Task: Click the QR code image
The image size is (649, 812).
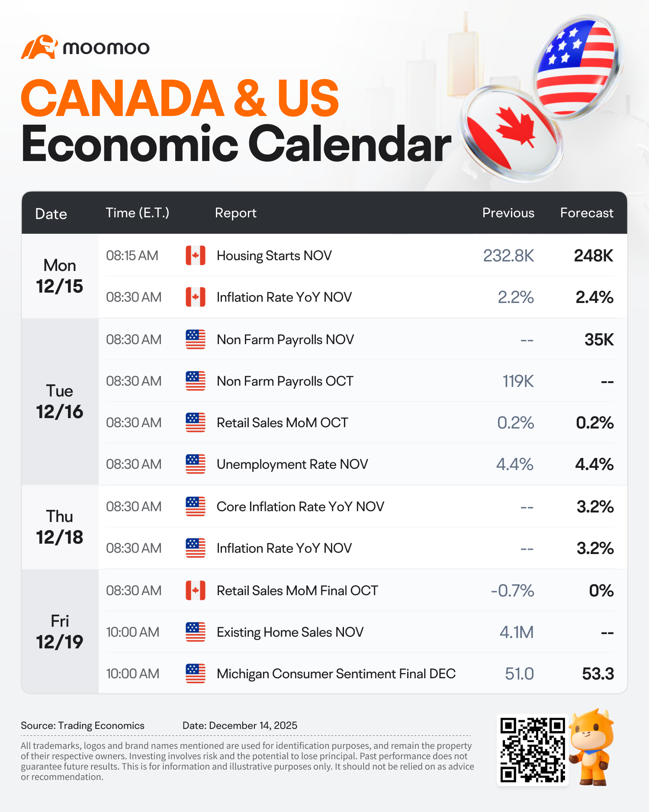Action: [533, 750]
